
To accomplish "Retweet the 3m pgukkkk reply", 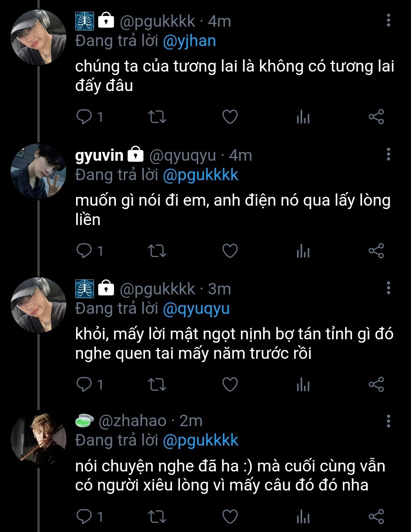I will pyautogui.click(x=157, y=385).
